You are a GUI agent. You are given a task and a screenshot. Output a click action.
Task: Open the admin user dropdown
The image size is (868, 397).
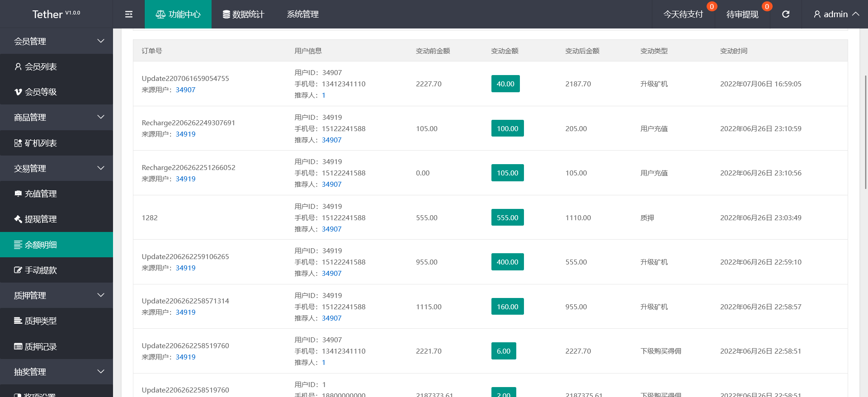click(x=836, y=14)
